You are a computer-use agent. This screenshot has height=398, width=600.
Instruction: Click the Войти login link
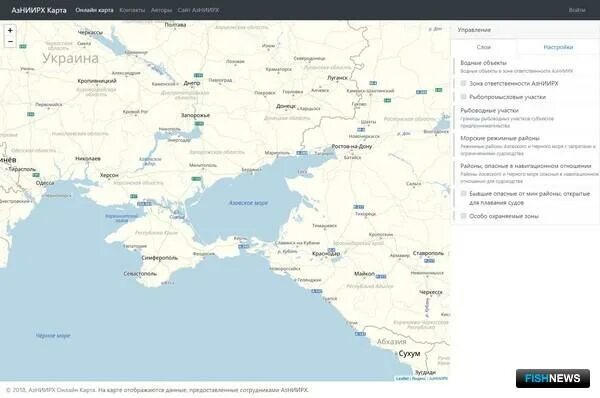tap(577, 10)
